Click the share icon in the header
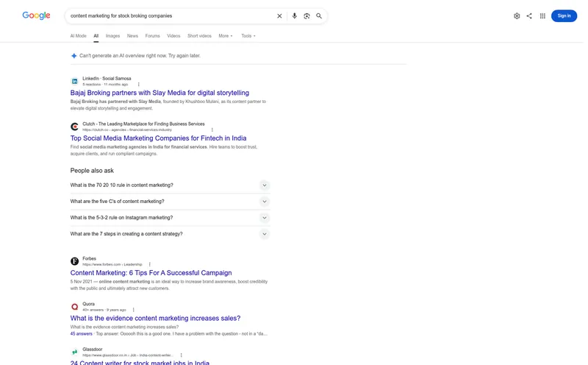 (529, 15)
